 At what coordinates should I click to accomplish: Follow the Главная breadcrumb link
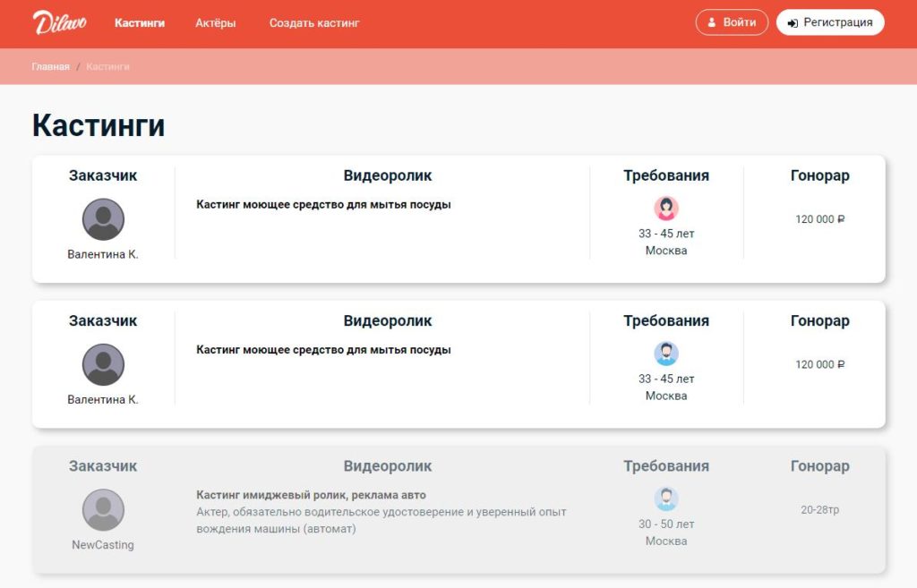[50, 66]
